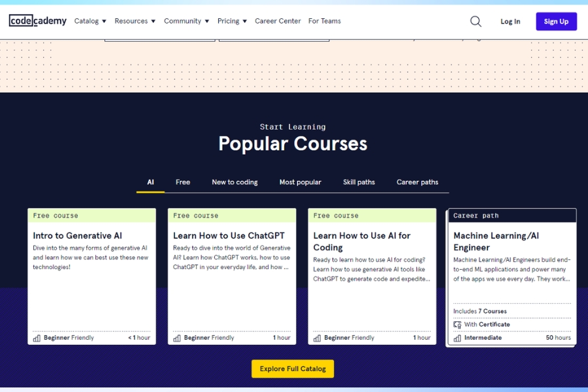Viewport: 588px width, 392px height.
Task: Switch to the Free tab
Action: click(183, 182)
